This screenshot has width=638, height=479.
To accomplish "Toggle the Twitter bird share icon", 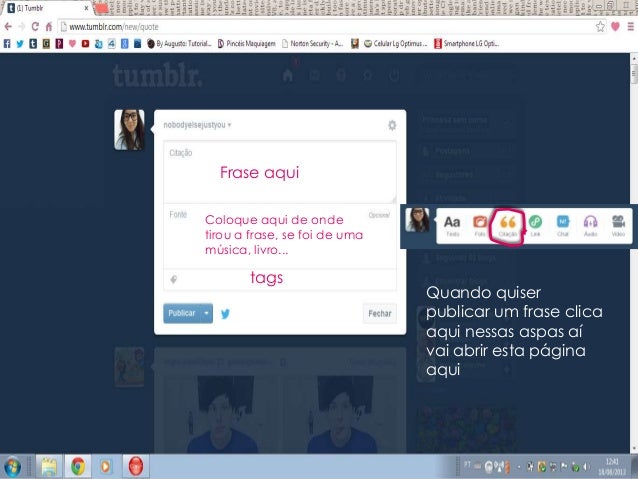I will 225,313.
